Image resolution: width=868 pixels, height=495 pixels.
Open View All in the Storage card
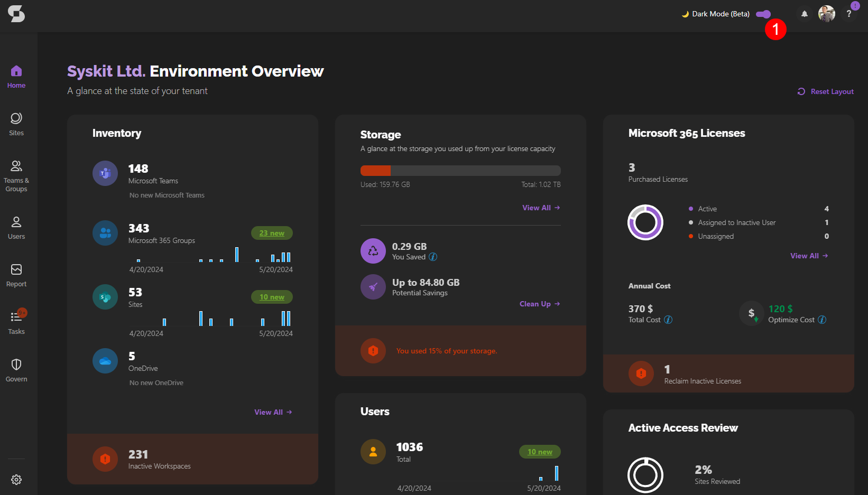tap(540, 207)
